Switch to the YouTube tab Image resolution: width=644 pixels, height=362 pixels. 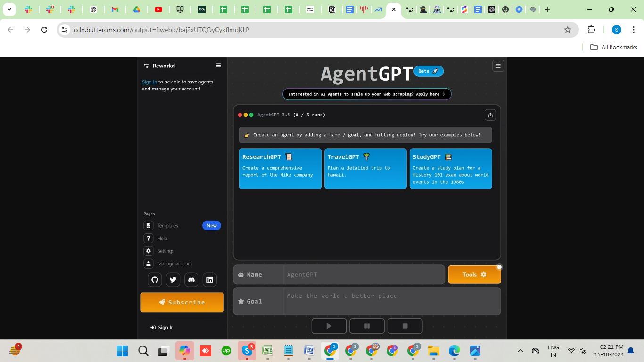[x=158, y=9]
